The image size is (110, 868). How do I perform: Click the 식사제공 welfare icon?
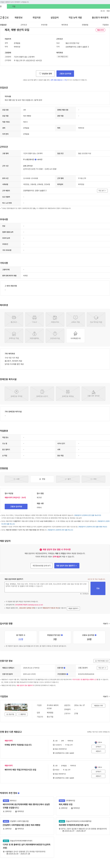coord(76,336)
